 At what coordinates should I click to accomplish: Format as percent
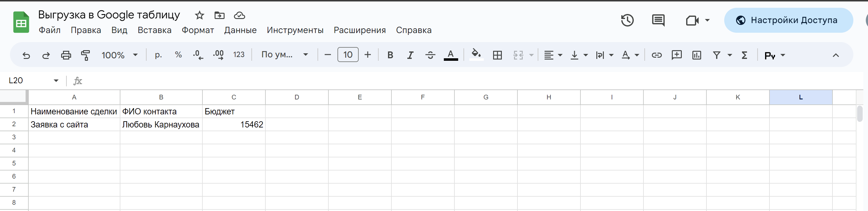[x=178, y=55]
